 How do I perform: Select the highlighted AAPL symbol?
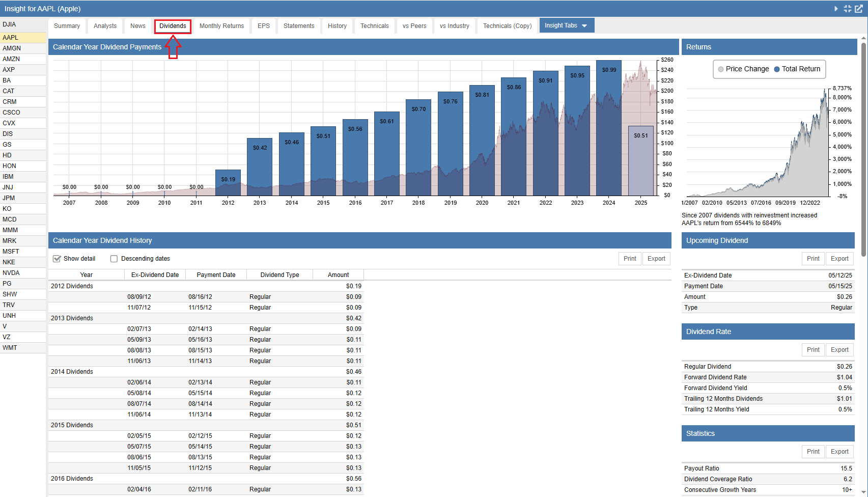[x=23, y=38]
